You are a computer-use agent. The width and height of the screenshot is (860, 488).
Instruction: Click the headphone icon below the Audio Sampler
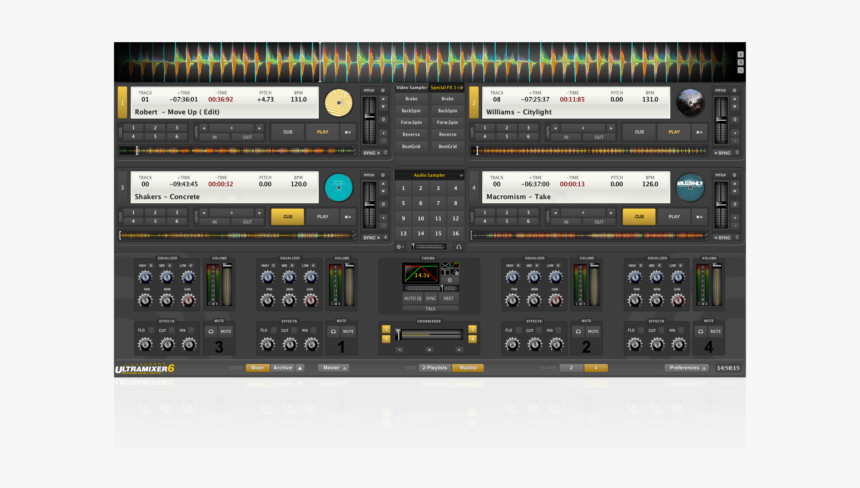(x=459, y=247)
